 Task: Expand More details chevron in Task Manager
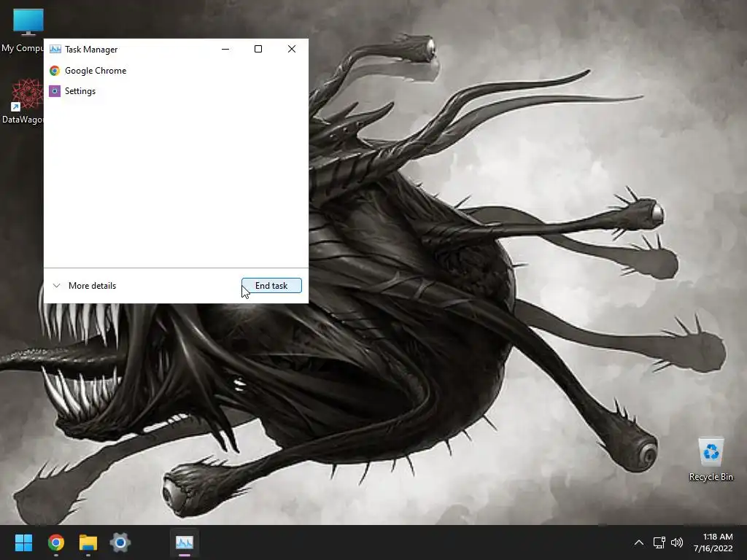(57, 286)
